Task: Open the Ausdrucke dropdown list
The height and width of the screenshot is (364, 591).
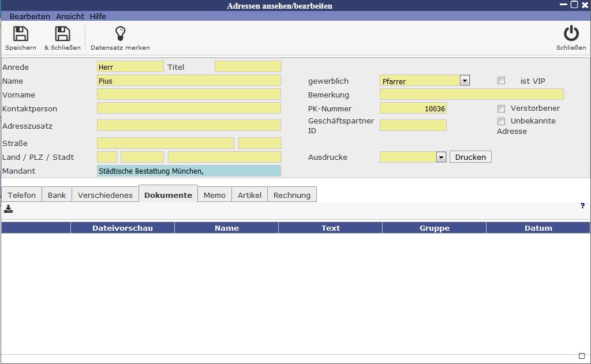Action: [x=441, y=157]
